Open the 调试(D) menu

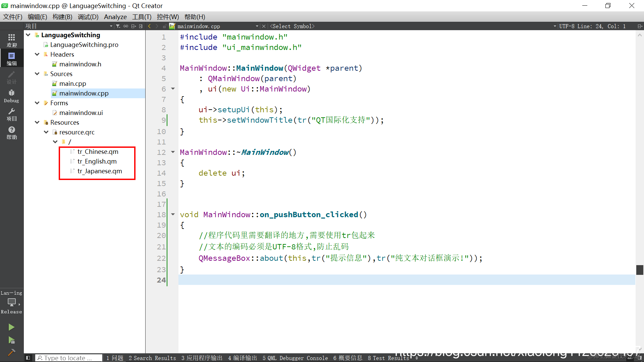[88, 17]
